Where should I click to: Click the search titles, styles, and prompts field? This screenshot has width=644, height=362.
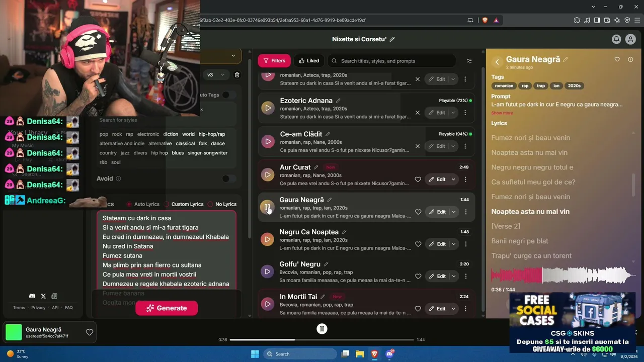(x=391, y=61)
